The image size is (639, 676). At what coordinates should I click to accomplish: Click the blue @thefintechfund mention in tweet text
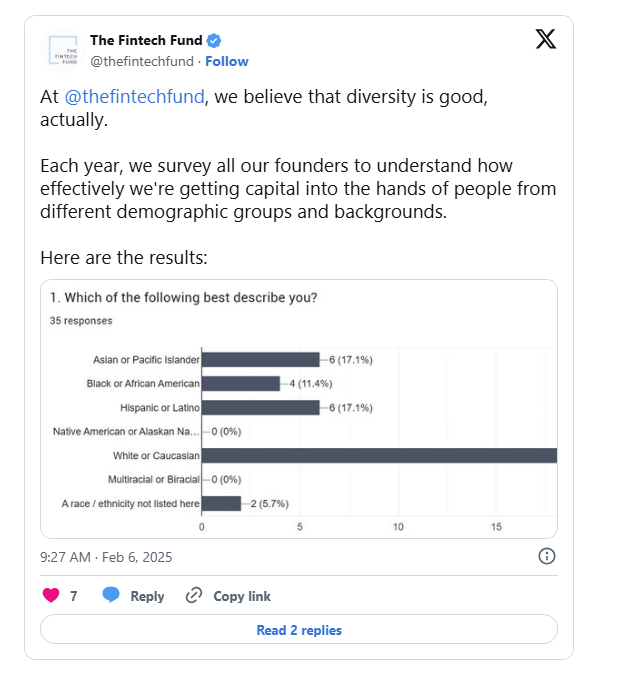[x=135, y=100]
